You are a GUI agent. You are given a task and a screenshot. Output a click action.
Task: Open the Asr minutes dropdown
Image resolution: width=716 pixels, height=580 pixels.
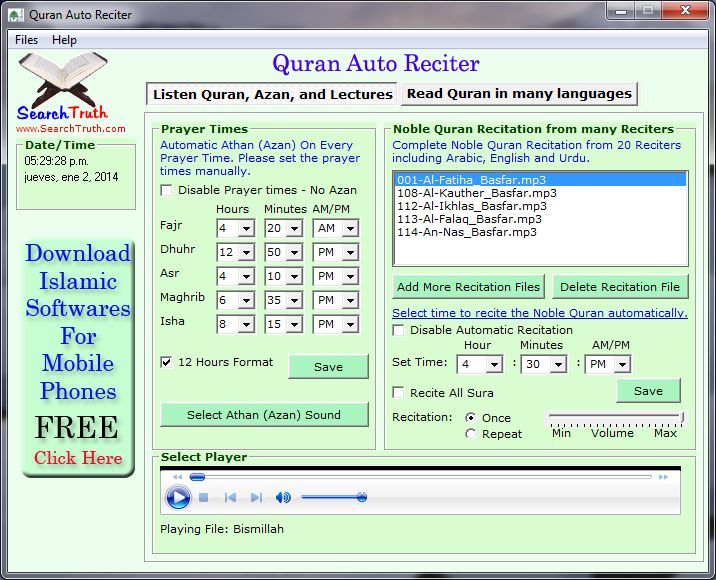[x=295, y=276]
